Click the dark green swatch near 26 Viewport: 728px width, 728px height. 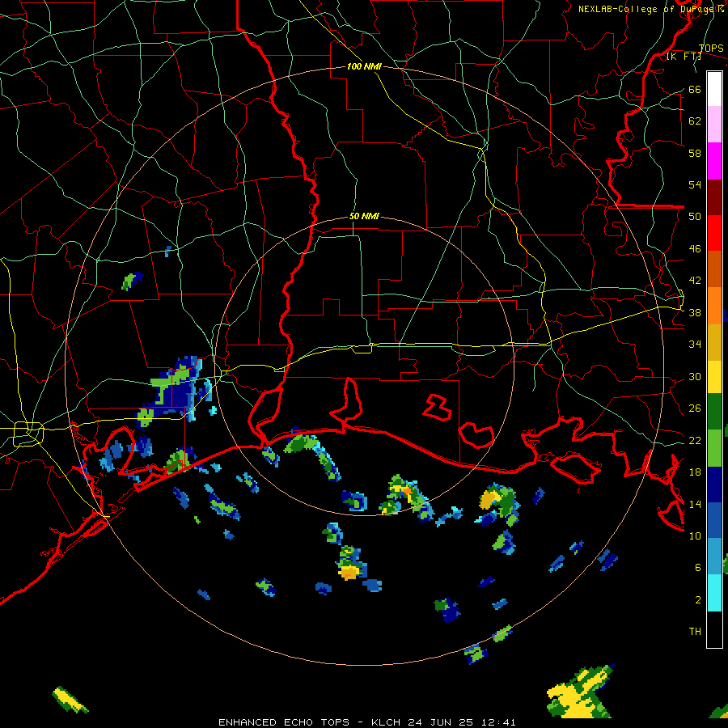pos(714,412)
